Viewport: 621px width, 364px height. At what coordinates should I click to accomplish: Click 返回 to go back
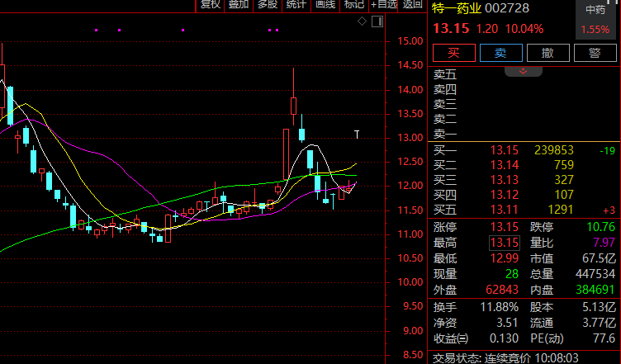[413, 5]
